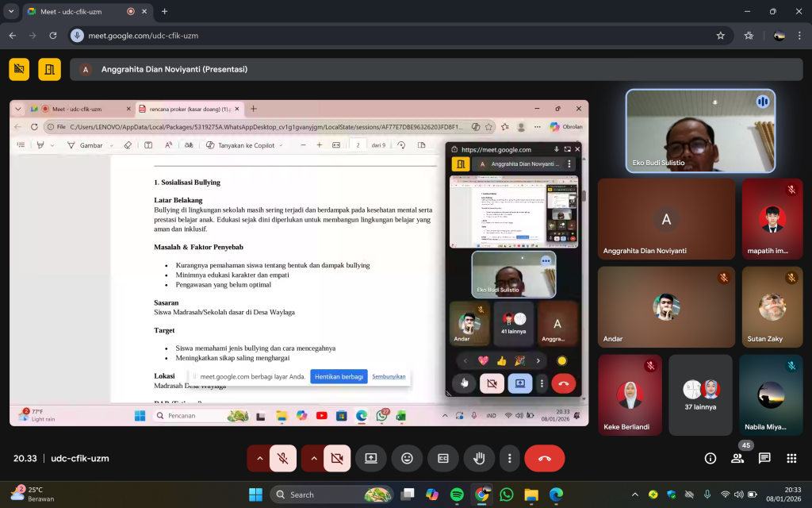Click the Eko Budi Sulistio video tile
812x508 pixels.
coord(700,130)
